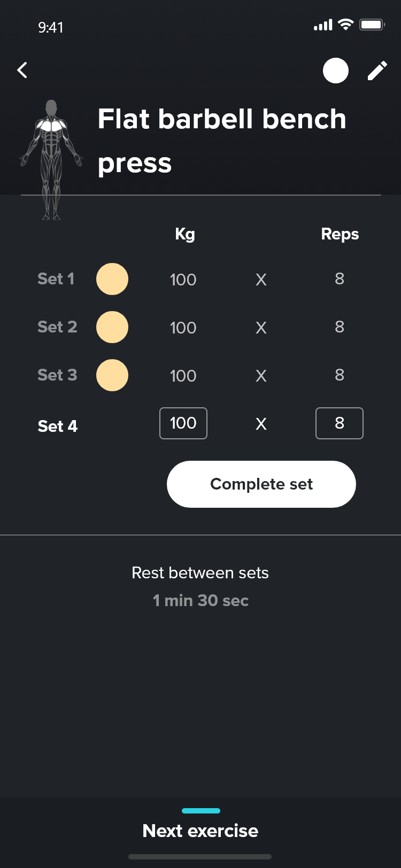
Task: Select the Set 2 weight value 100
Action: tap(183, 328)
